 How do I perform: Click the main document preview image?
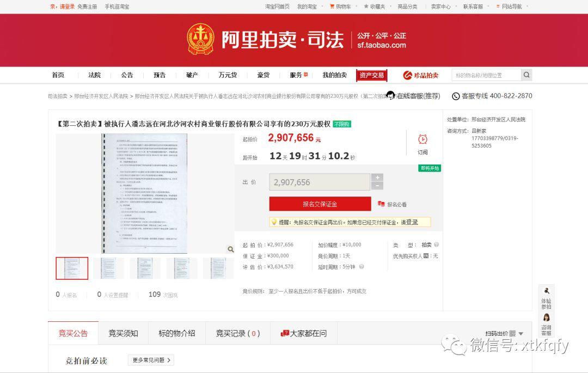pos(145,193)
